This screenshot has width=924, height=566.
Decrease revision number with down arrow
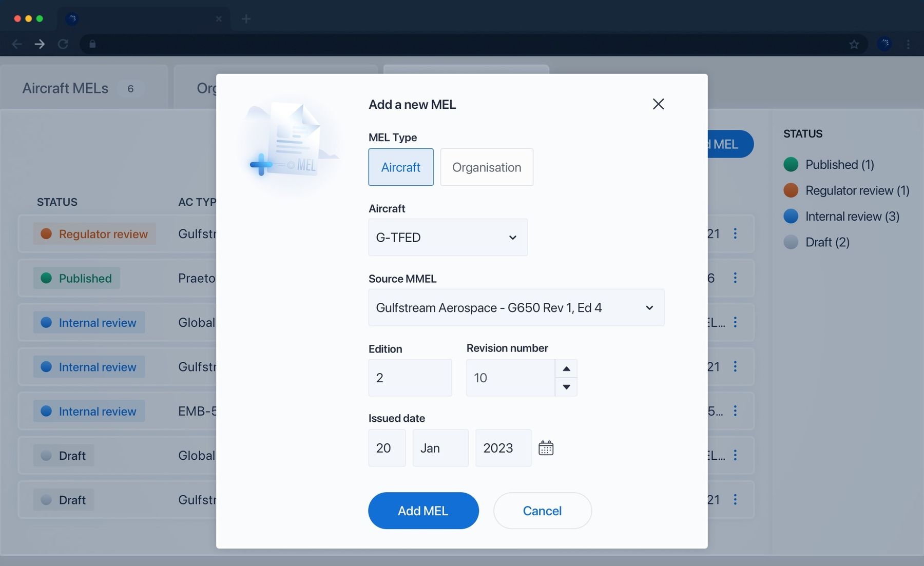point(566,387)
